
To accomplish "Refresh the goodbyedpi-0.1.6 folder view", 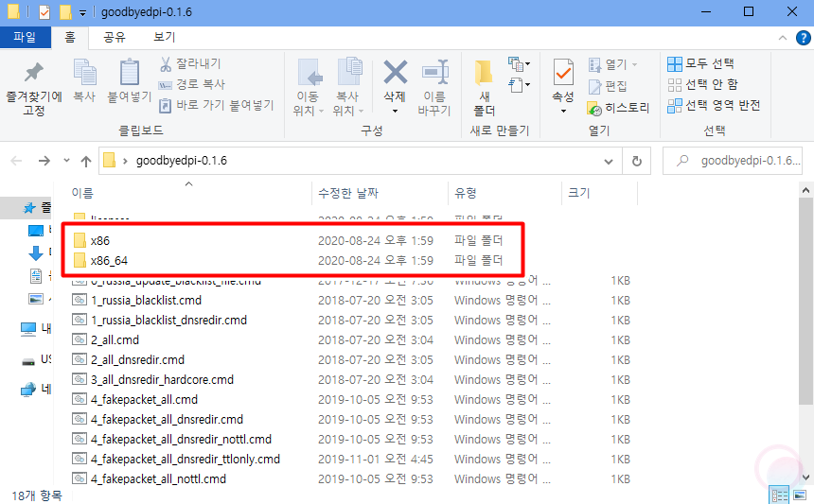I will 636,162.
